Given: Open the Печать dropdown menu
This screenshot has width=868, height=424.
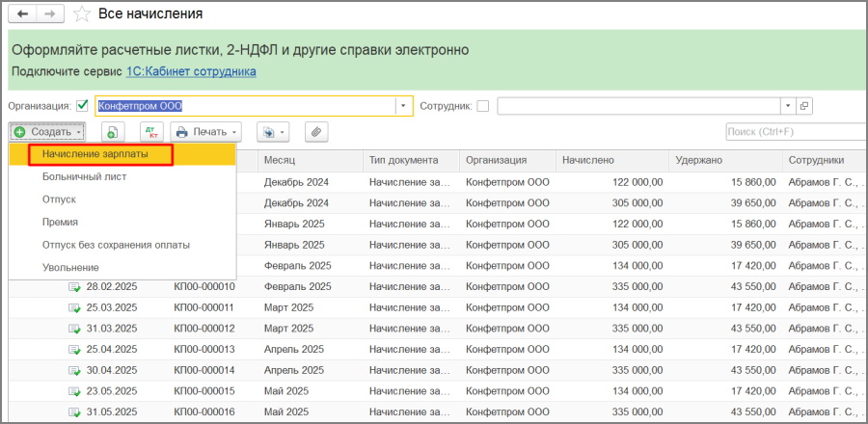Looking at the screenshot, I should (x=206, y=132).
